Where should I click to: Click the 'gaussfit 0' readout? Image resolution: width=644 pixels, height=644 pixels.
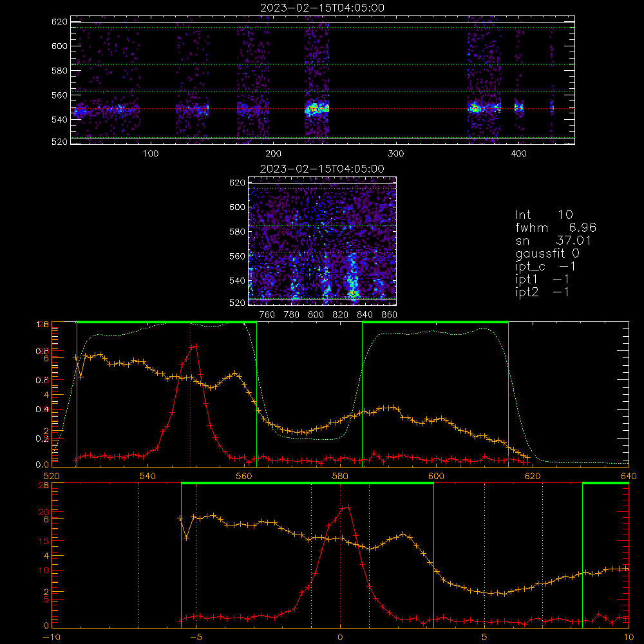pyautogui.click(x=547, y=253)
